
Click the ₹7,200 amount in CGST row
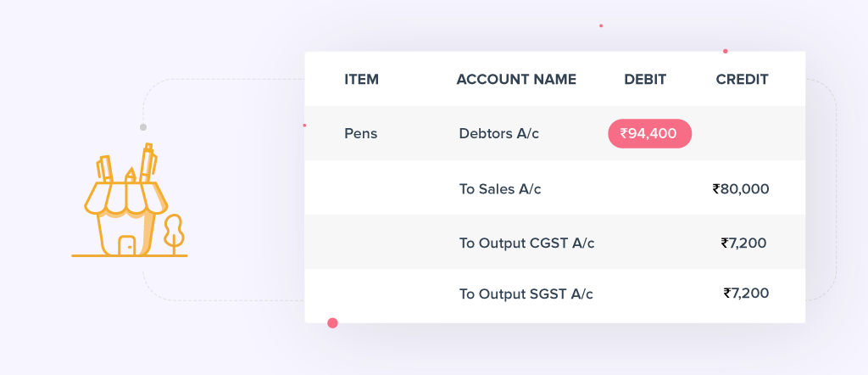click(743, 243)
